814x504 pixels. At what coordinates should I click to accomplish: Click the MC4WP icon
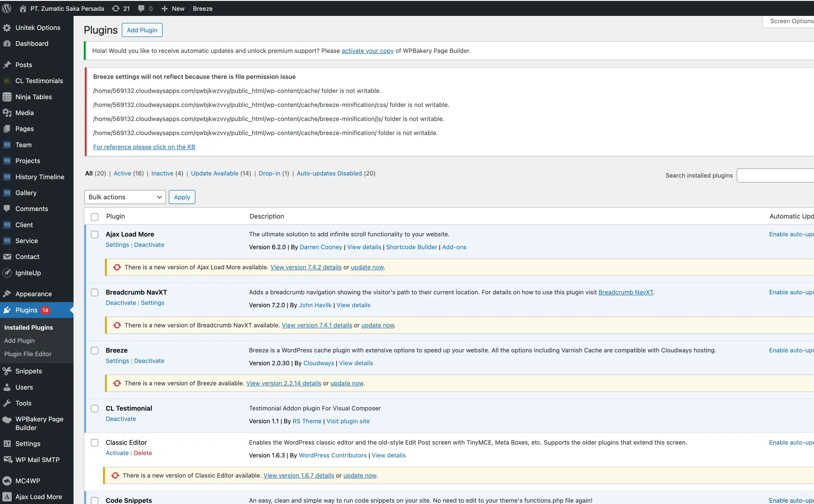[x=7, y=481]
